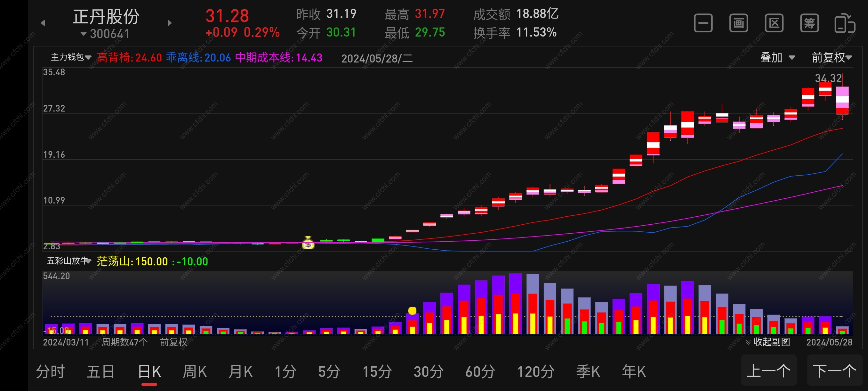Viewport: 868px width, 391px height.
Task: Switch to 周K weekly tab
Action: [194, 372]
